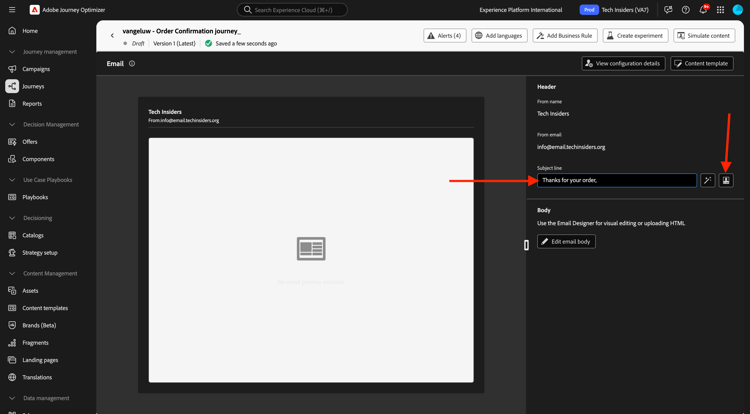This screenshot has height=414, width=750.
Task: Collapse the Use Case Playbooks section
Action: tap(12, 180)
